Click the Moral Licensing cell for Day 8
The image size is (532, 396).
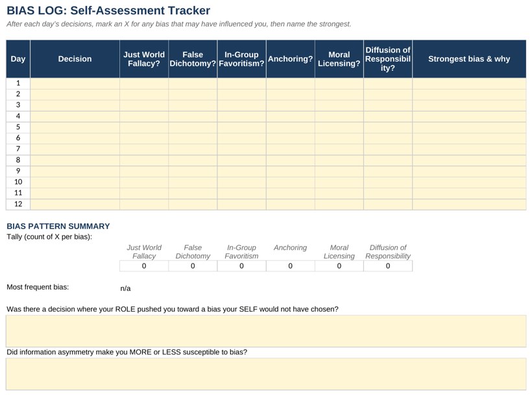pyautogui.click(x=339, y=160)
